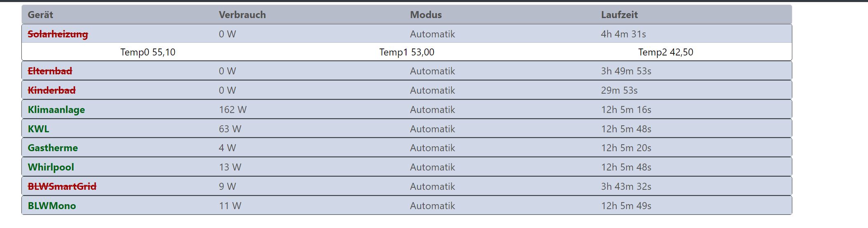Image resolution: width=868 pixels, height=228 pixels.
Task: Open the Elternbad device entry
Action: (x=50, y=71)
